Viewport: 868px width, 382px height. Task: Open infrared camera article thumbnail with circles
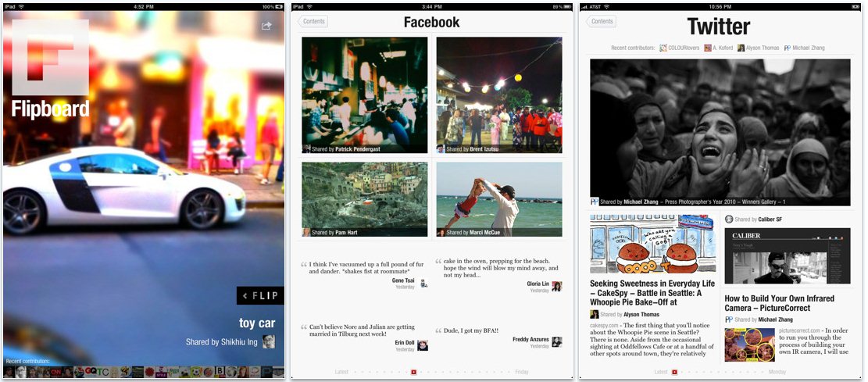click(749, 345)
